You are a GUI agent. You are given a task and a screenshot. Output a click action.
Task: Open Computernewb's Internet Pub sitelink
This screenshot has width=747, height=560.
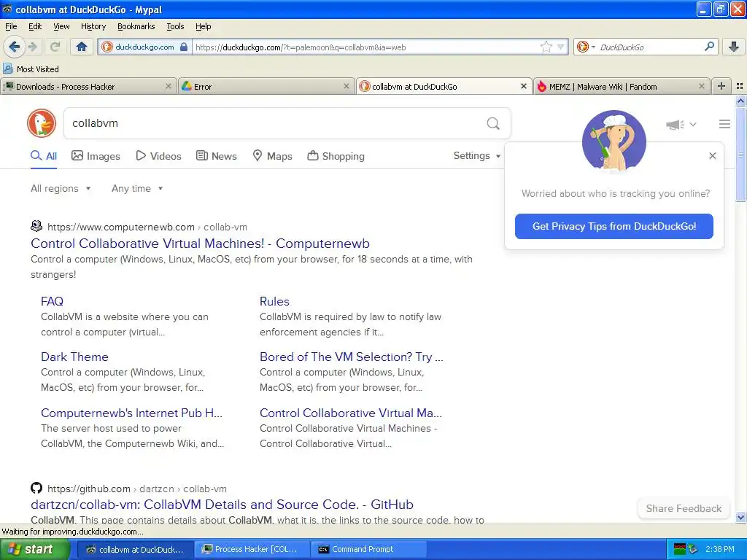(x=131, y=413)
